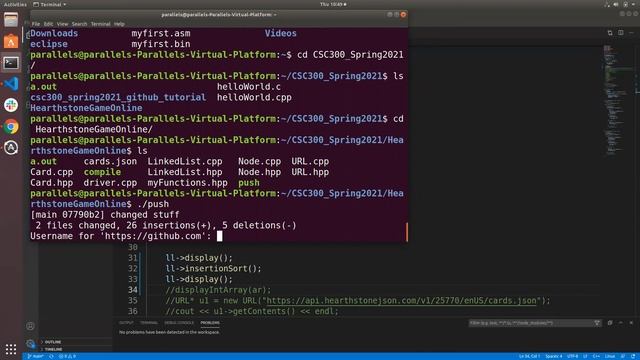Open Google Chrome from the dock
The width and height of the screenshot is (640, 360).
(x=11, y=127)
